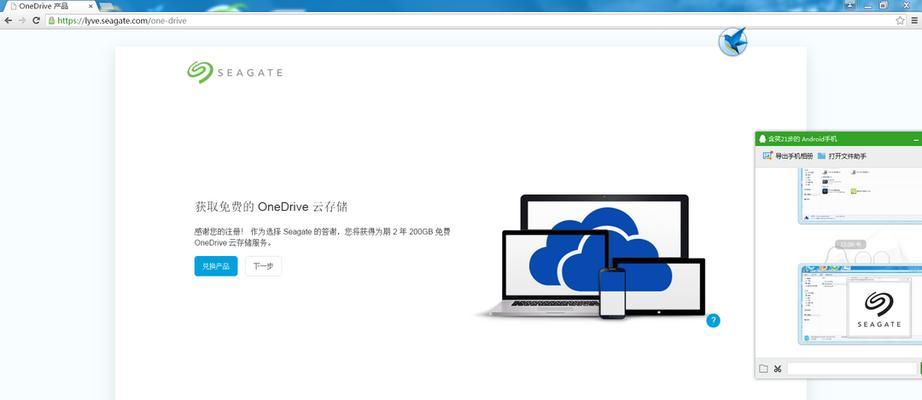Click the 下一步 button
922x400 pixels.
(263, 266)
